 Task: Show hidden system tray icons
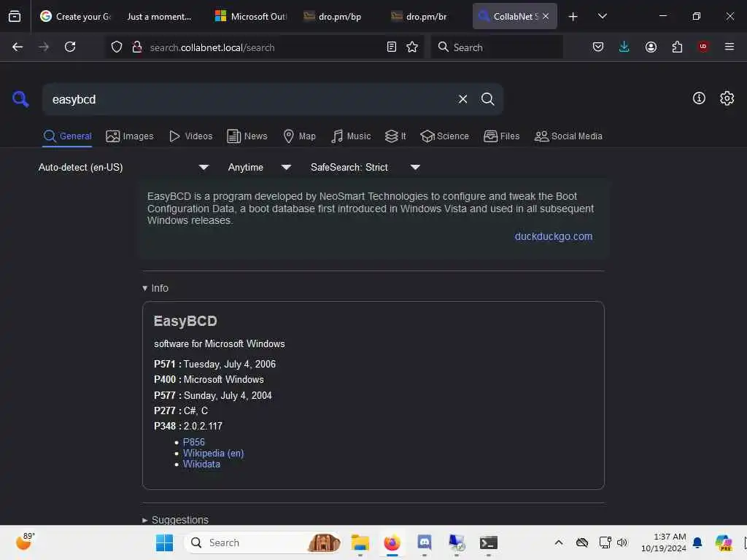[559, 542]
